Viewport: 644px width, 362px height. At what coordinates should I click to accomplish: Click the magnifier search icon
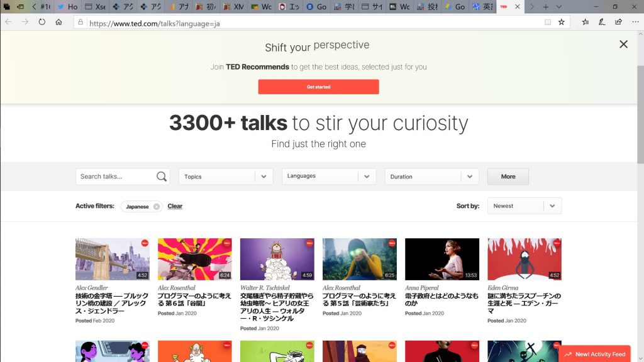click(162, 177)
